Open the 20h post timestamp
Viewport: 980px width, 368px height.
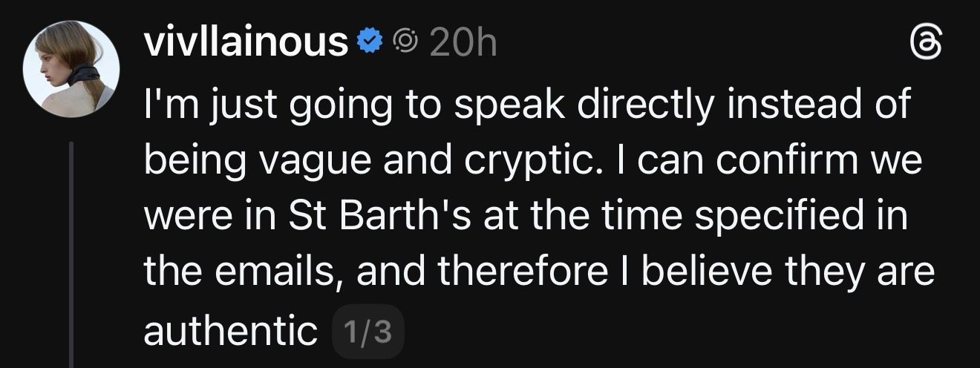[463, 44]
